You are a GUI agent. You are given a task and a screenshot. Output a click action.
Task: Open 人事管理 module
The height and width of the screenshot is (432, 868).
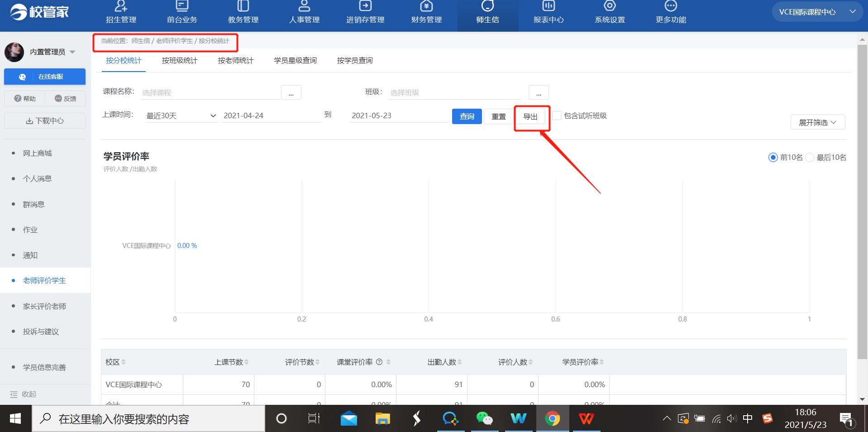[304, 13]
